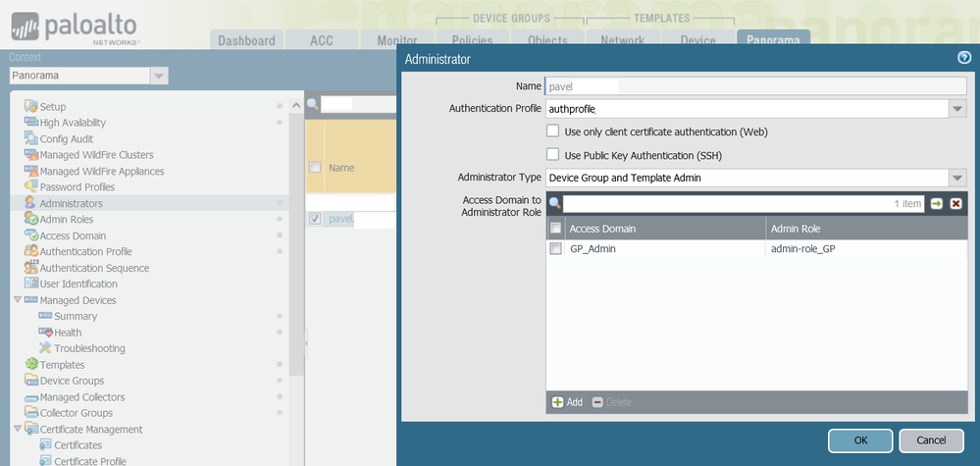Click the green arrow icon beside search field
980x466 pixels.
(x=936, y=203)
